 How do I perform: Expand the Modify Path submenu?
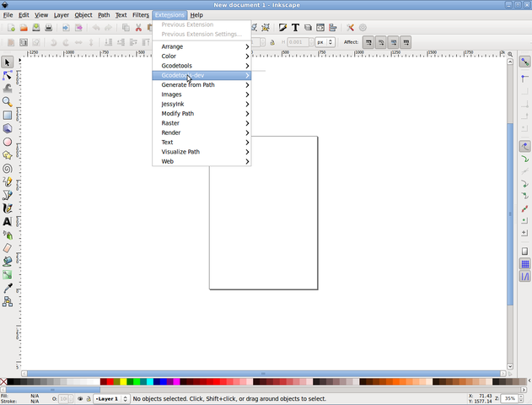click(202, 113)
